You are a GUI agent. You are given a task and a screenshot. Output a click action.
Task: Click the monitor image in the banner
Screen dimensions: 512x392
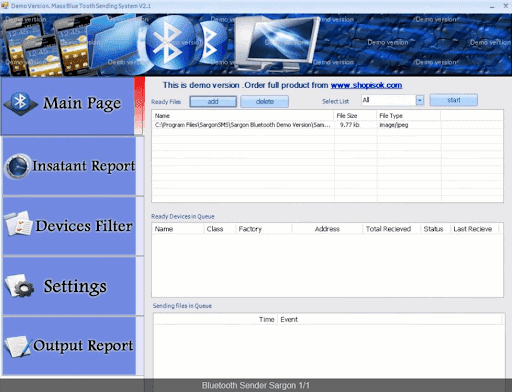pos(277,44)
